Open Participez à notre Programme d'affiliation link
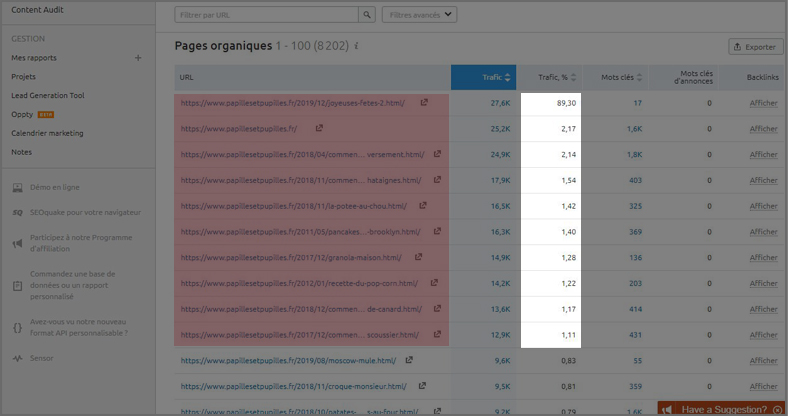The width and height of the screenshot is (788, 416). 81,243
